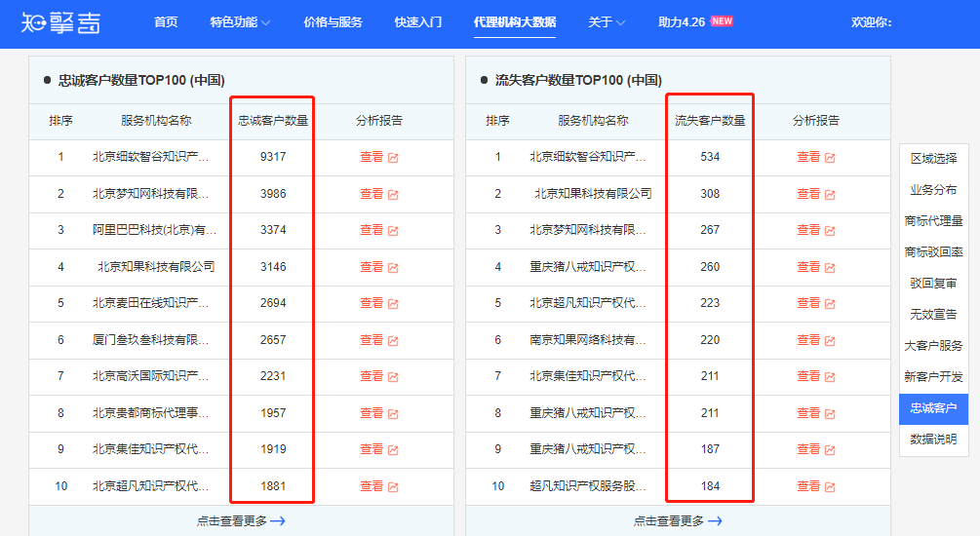The width and height of the screenshot is (980, 536).
Task: Select 代理机构大数据 nav tab
Action: [x=514, y=22]
